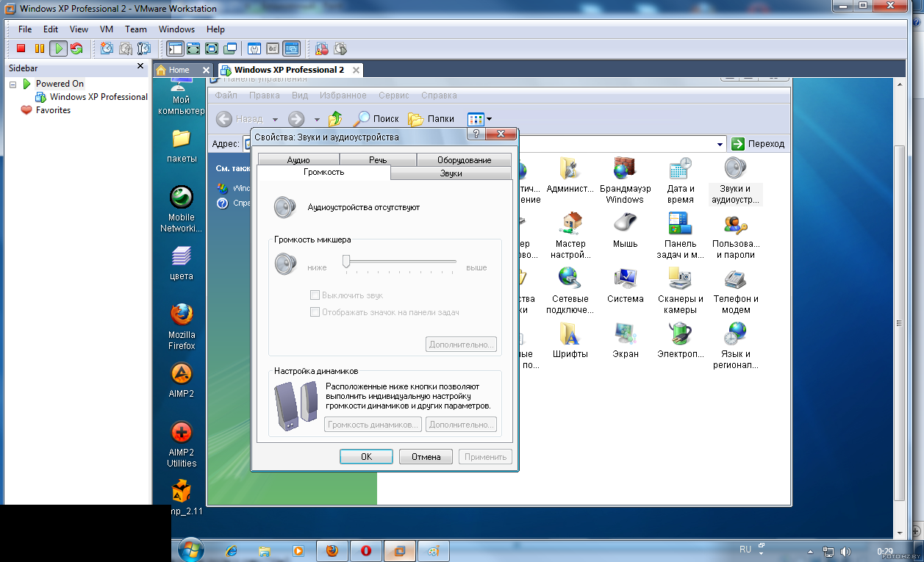The image size is (924, 562).
Task: Check Отображать значок на панели задач checkbox
Action: (x=315, y=312)
